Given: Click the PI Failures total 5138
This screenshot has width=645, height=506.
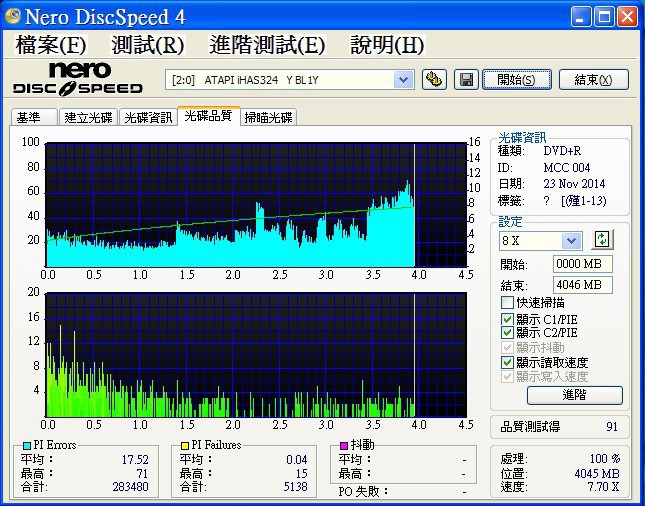Looking at the screenshot, I should point(295,487).
